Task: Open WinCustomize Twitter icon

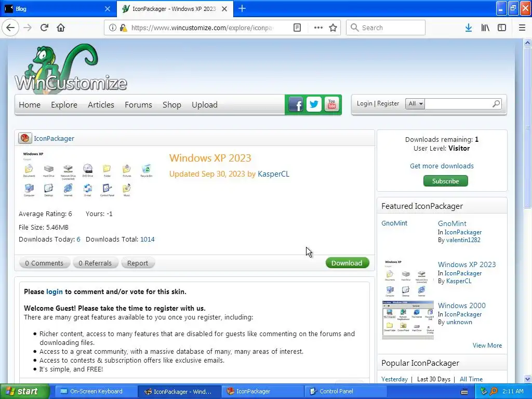Action: (x=314, y=104)
